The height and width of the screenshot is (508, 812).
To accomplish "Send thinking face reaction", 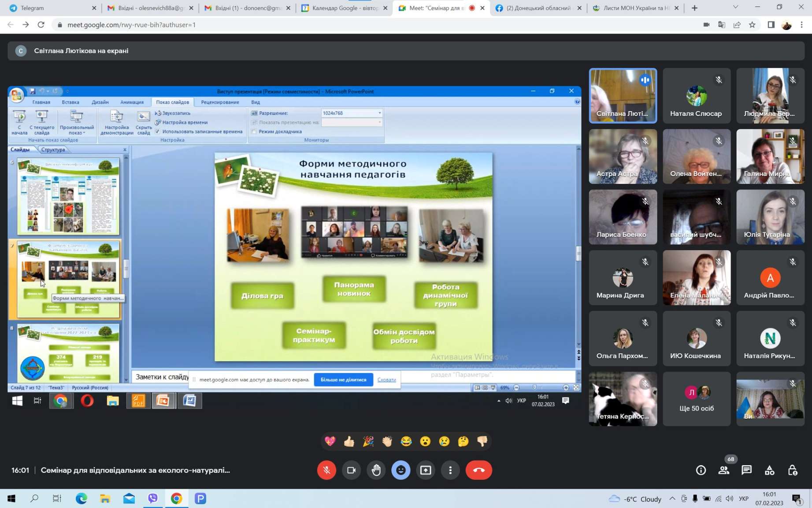I will tap(463, 441).
